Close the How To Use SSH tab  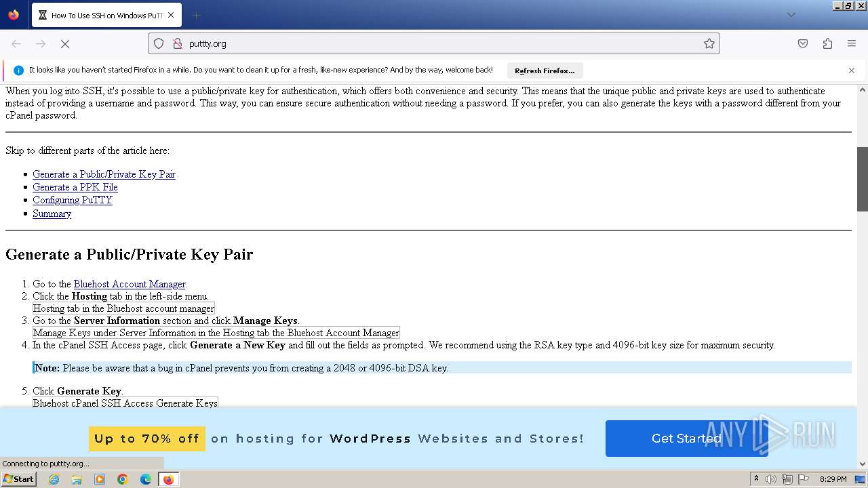click(171, 15)
